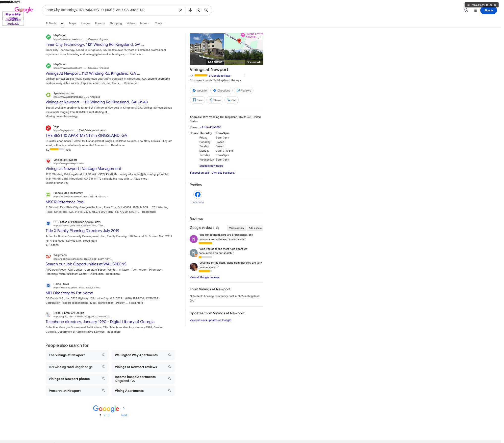Image resolution: width=504 pixels, height=443 pixels.
Task: Open THE BEST 10 APARTMENTS in KINGSLAND result
Action: click(87, 136)
